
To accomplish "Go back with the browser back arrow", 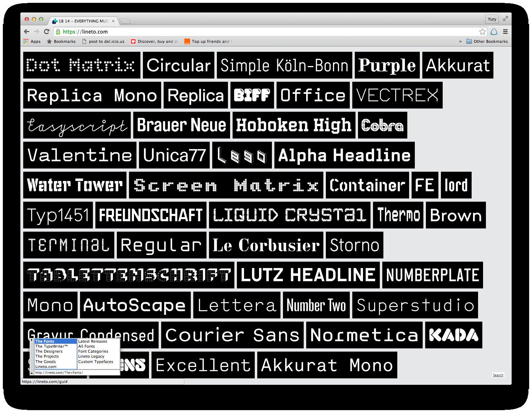I will pyautogui.click(x=27, y=32).
